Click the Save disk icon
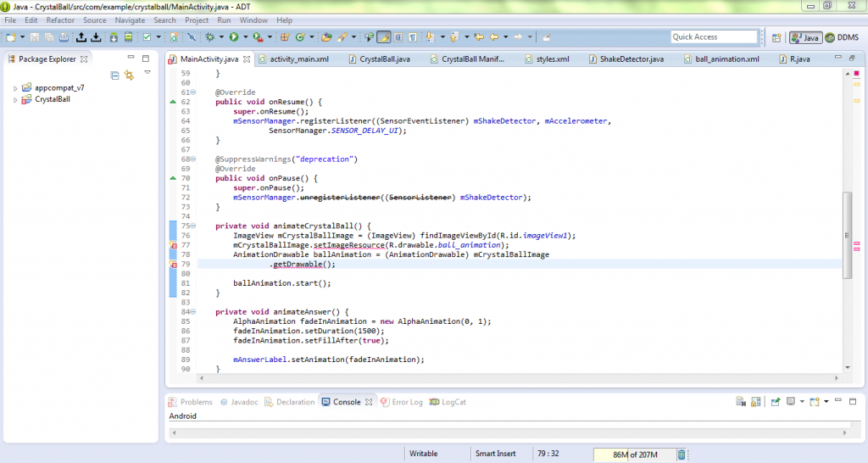Viewport: 868px width, 463px height. click(35, 37)
